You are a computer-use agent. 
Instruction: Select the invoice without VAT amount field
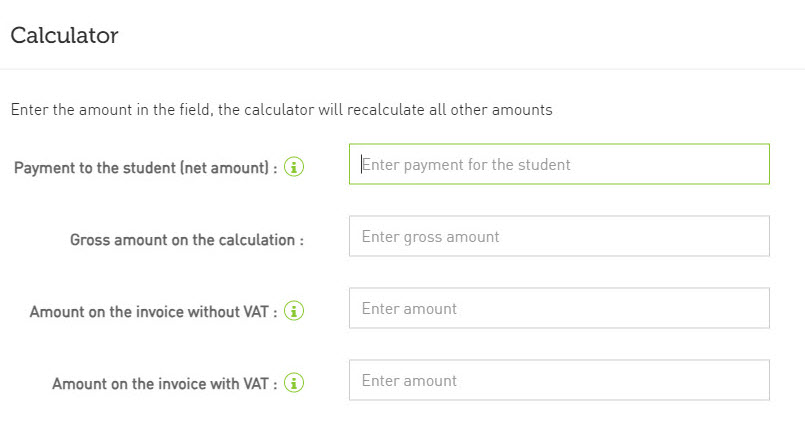pos(559,308)
